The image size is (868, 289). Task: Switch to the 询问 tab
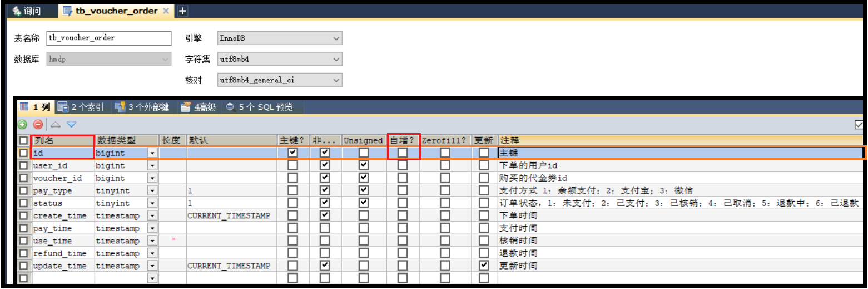point(27,11)
